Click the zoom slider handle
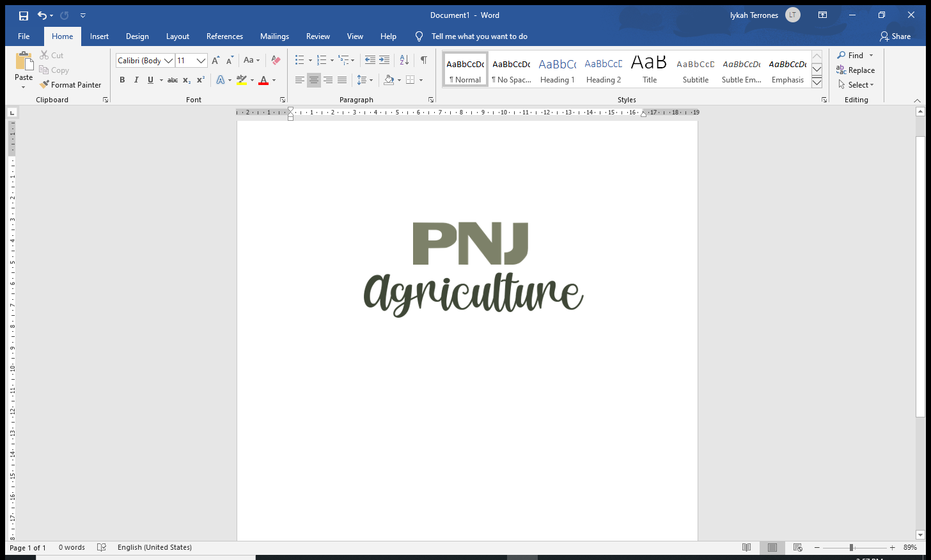The image size is (931, 560). (851, 548)
